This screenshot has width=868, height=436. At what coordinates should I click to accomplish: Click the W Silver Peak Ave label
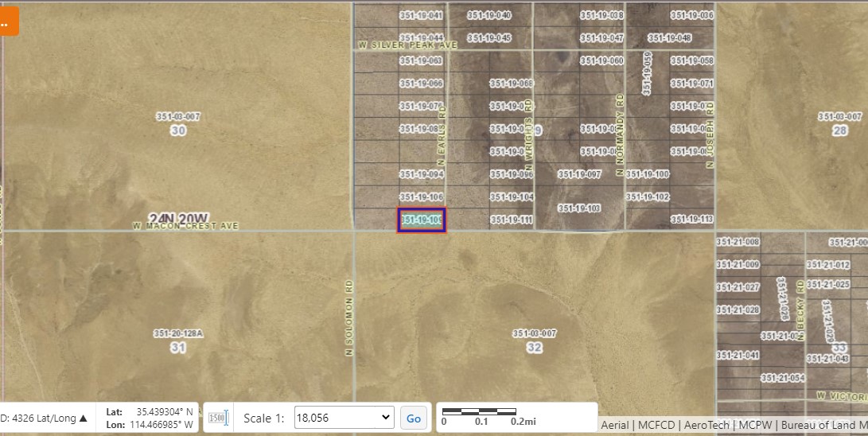[407, 46]
